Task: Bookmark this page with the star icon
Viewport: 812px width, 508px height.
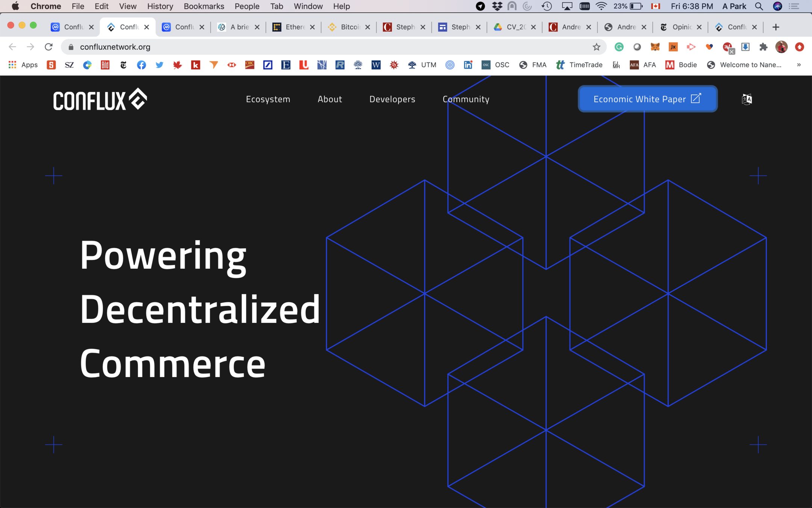Action: pyautogui.click(x=596, y=47)
